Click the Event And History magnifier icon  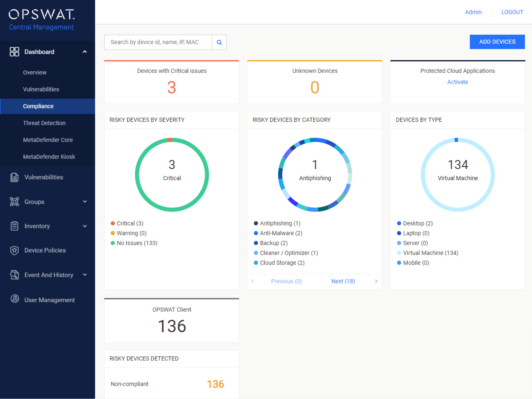[14, 275]
